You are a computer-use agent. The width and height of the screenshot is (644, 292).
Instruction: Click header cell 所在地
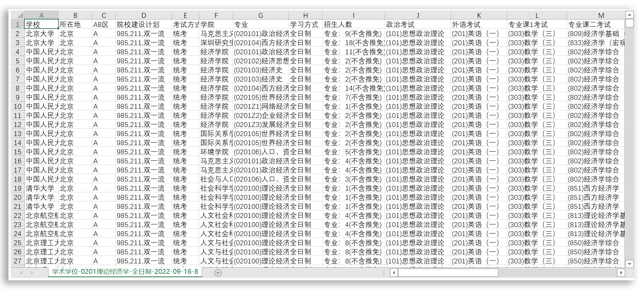[x=75, y=24]
